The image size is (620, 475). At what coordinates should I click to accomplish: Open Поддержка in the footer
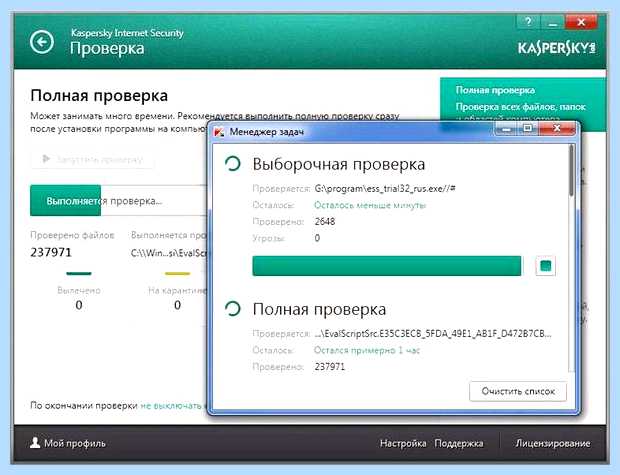(459, 444)
